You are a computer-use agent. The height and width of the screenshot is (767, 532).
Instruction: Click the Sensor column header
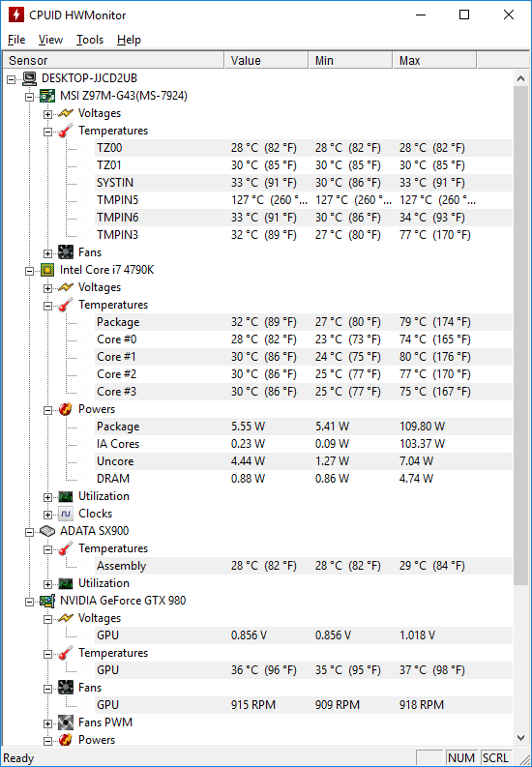pos(113,60)
